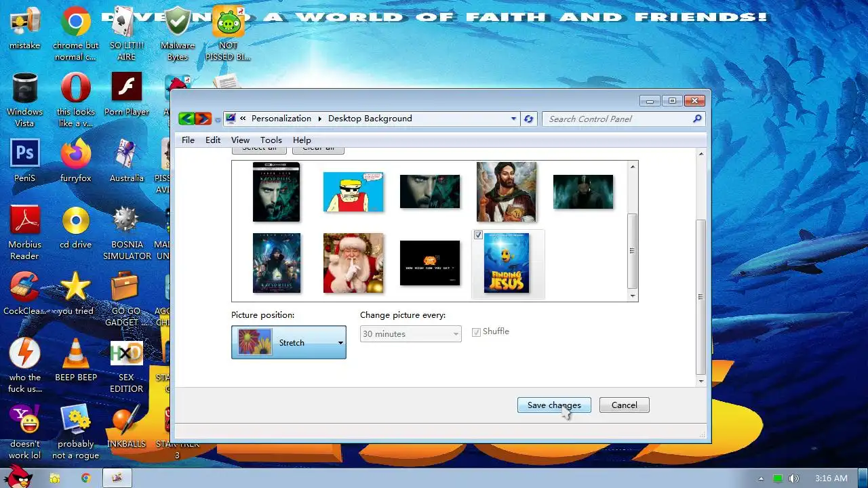Open the Morbius Reader PDF icon
This screenshot has height=488, width=868.
click(x=24, y=232)
